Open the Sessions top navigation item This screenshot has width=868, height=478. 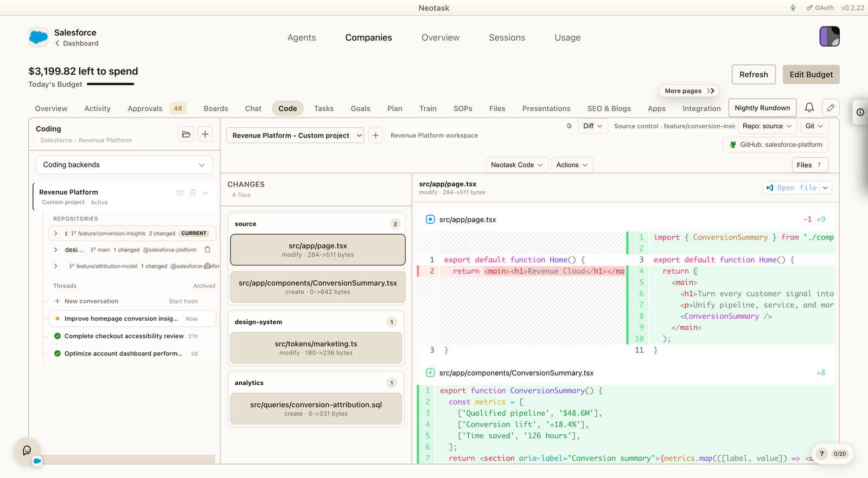click(507, 37)
